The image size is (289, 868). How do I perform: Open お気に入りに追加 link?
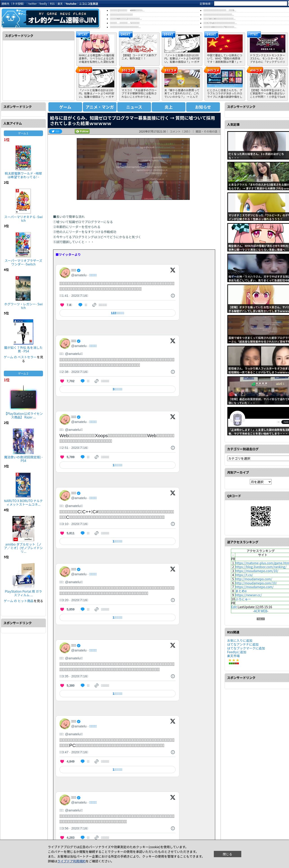coord(239,641)
